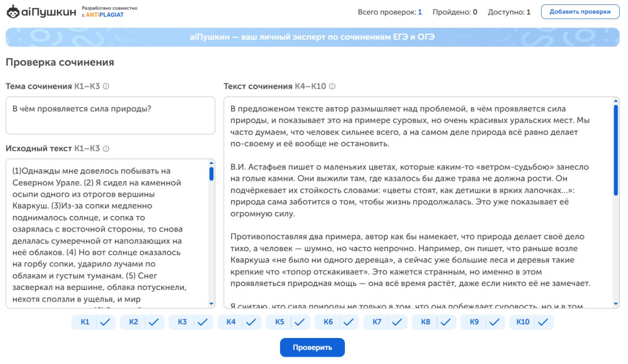Click the info icon next to "Текст сочинения К4–К10"
The image size is (628, 364).
pyautogui.click(x=333, y=85)
